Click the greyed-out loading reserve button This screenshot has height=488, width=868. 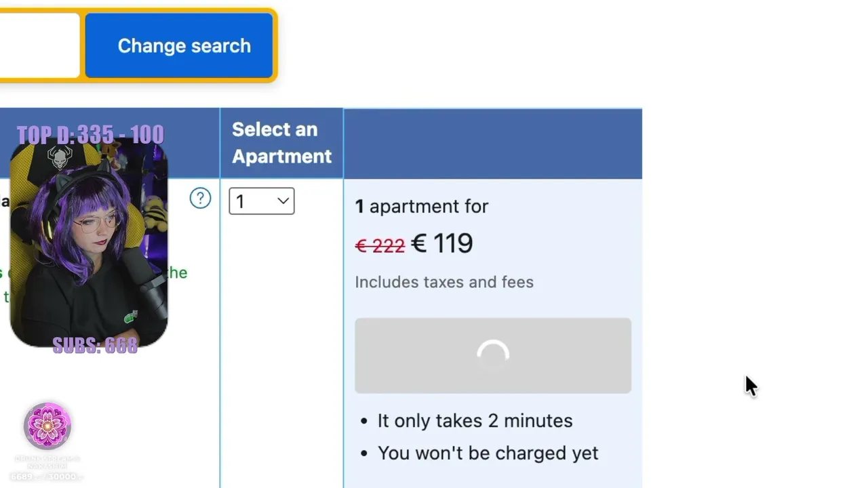(493, 356)
